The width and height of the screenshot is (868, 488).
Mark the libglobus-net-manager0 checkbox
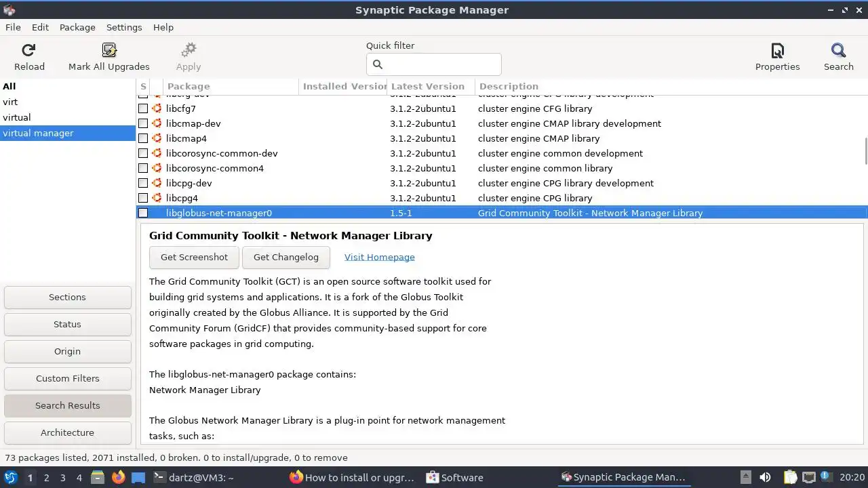click(x=143, y=213)
